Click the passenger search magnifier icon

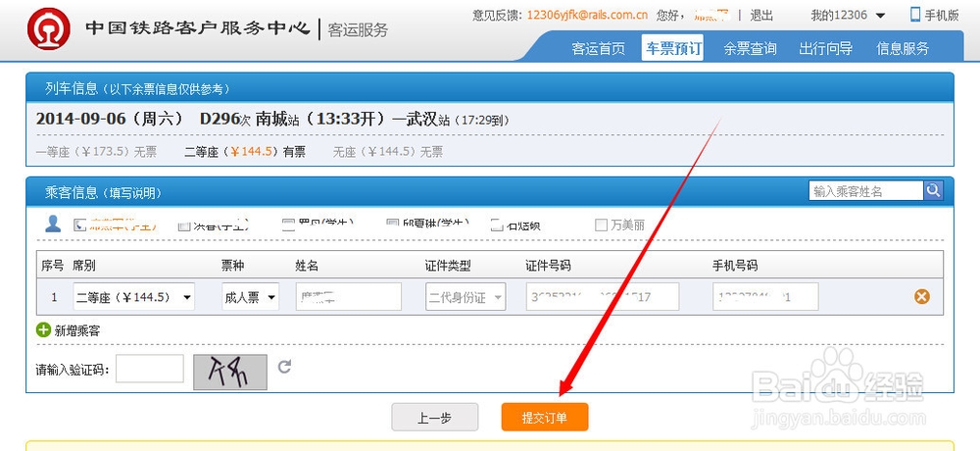tap(933, 191)
